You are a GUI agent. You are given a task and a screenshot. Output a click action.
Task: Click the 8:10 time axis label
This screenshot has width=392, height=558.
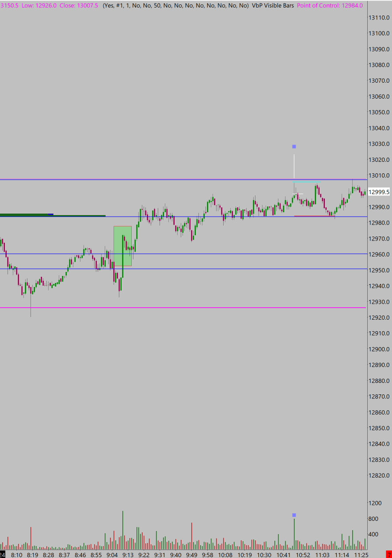(17, 554)
